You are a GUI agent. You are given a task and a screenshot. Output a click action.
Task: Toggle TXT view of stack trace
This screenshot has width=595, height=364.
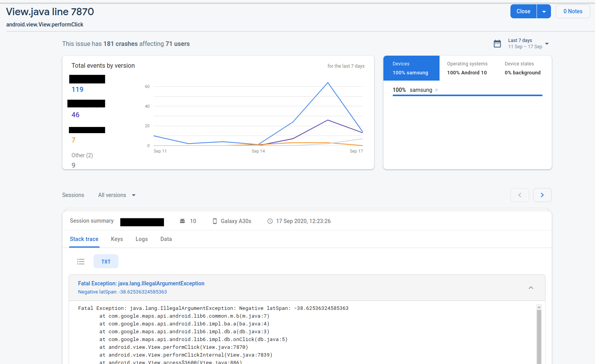[106, 262]
